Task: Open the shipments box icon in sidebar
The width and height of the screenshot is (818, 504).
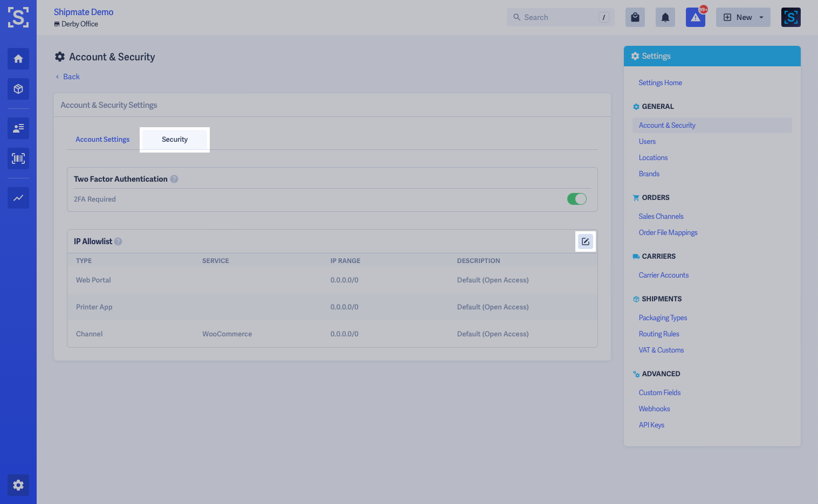Action: pos(18,89)
